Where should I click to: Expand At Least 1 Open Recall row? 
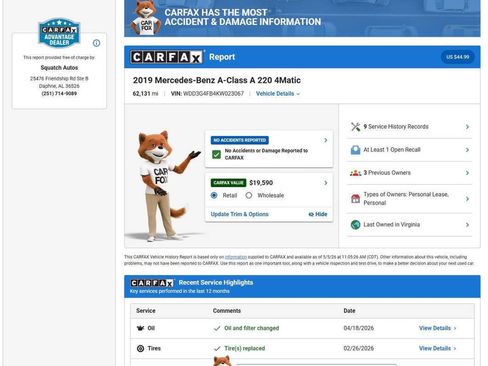(x=409, y=150)
